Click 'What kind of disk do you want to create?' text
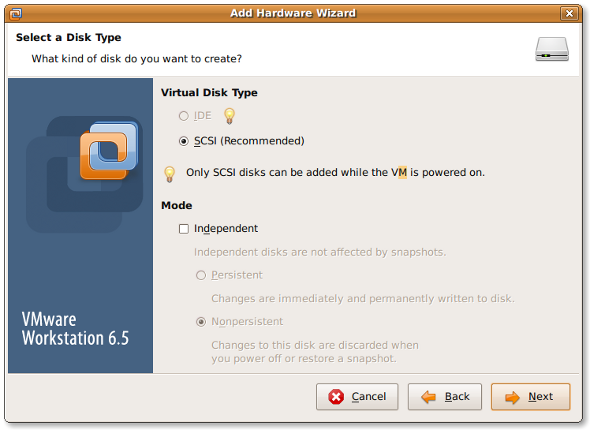This screenshot has height=430, width=590. pyautogui.click(x=137, y=59)
